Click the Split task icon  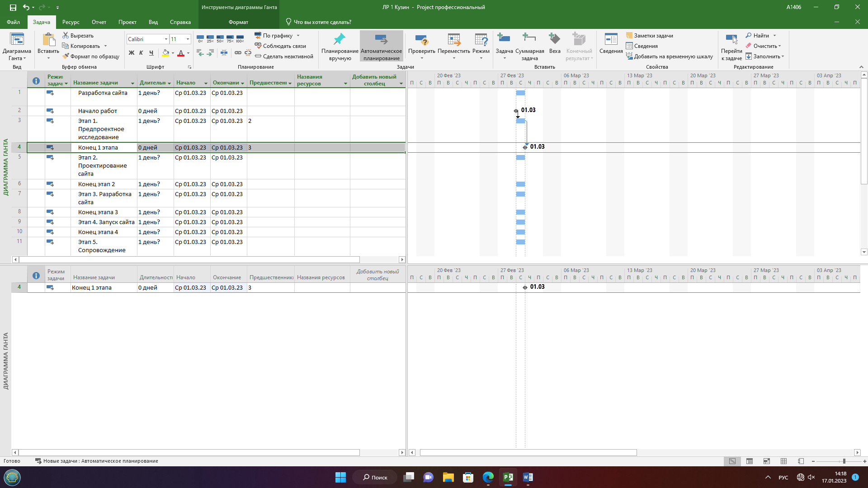click(224, 53)
